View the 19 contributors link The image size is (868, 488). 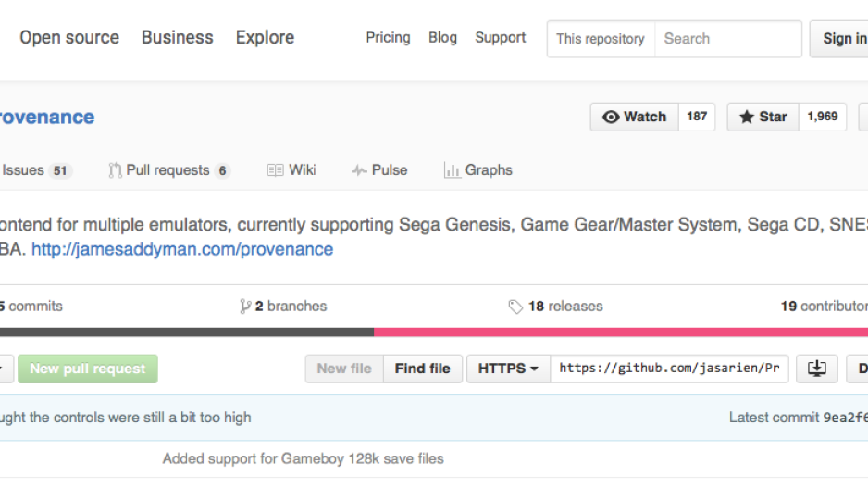[x=825, y=307]
